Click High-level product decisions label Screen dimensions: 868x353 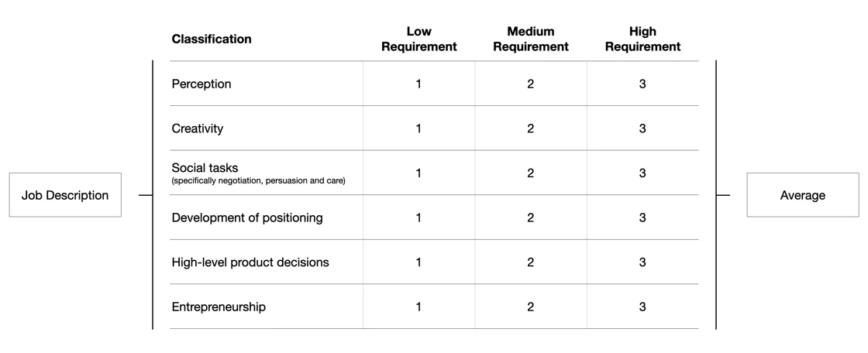coord(250,262)
